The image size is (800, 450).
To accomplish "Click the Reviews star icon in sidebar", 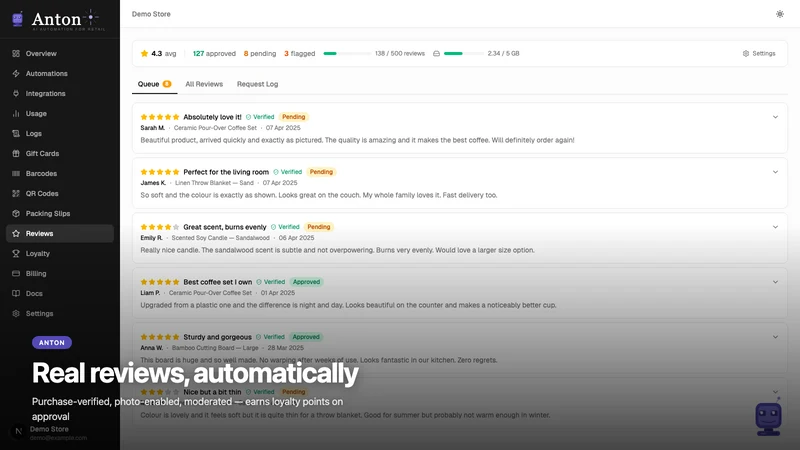I will (x=16, y=233).
